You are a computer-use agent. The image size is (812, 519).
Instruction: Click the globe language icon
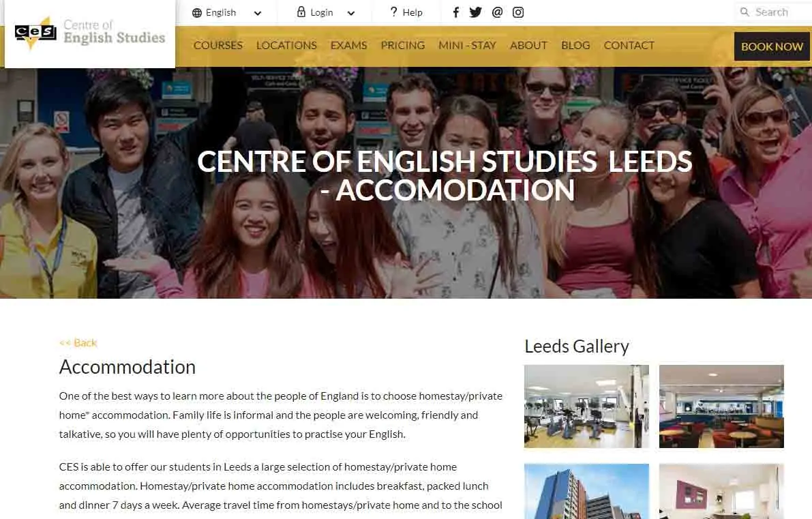coord(197,13)
